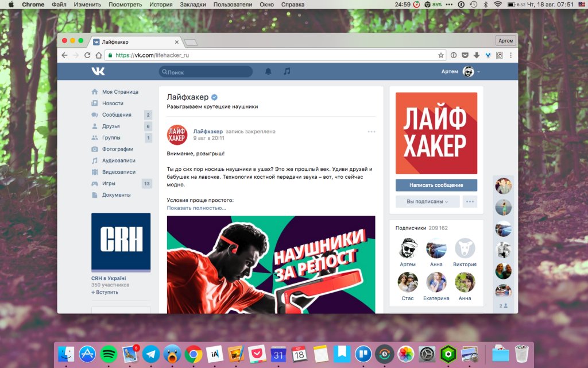This screenshot has width=588, height=368.
Task: Click the Chrome home button
Action: 99,55
